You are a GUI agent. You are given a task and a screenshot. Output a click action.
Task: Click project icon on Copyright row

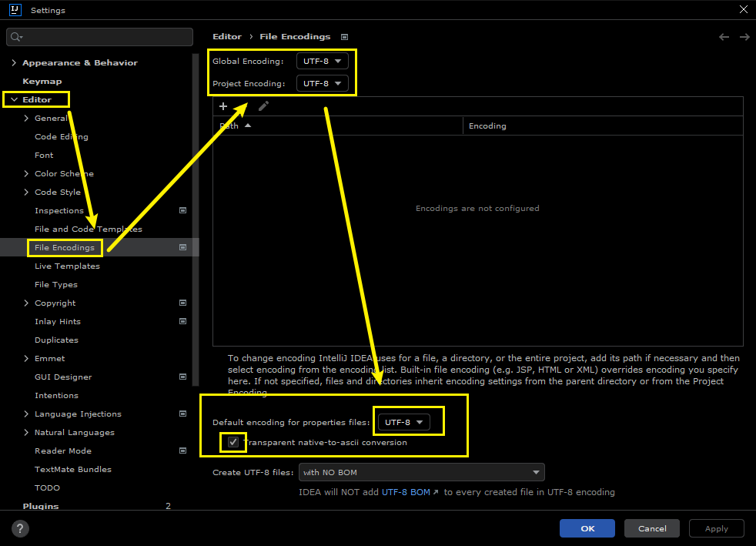coord(182,303)
